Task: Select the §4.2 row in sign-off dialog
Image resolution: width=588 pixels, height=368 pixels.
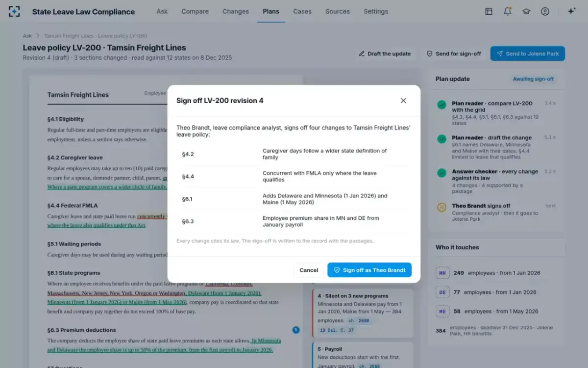Action: pyautogui.click(x=294, y=154)
